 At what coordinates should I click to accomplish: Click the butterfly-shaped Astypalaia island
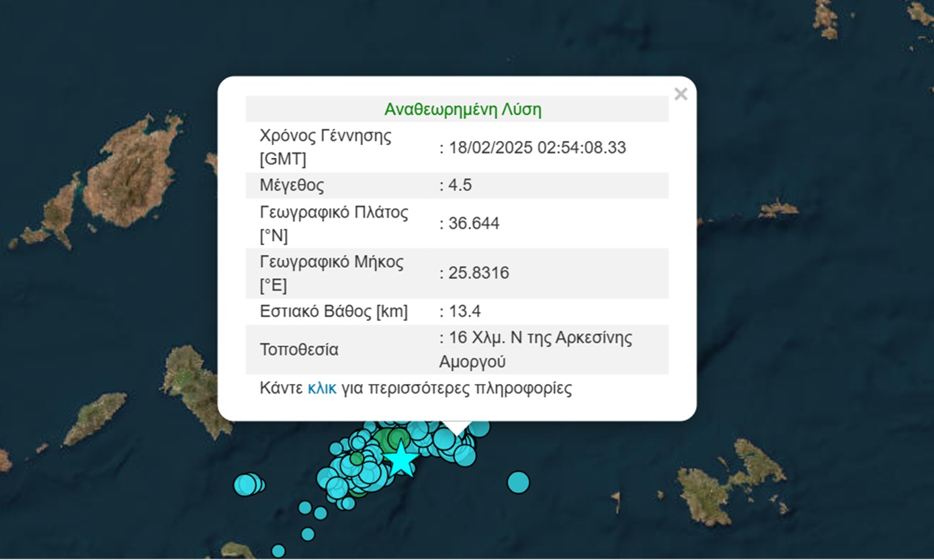point(729,480)
